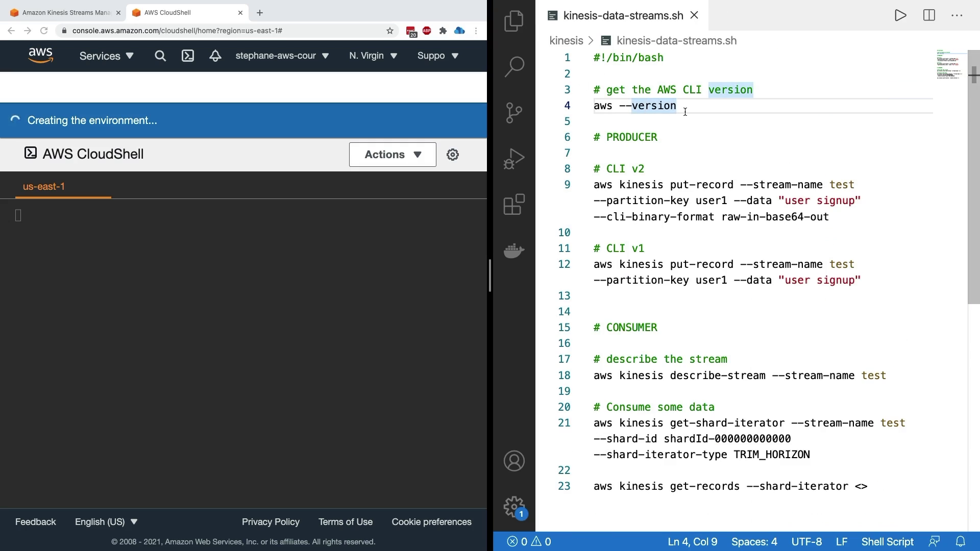Expand the Services dropdown menu
Screen dimensions: 980x551
(106, 56)
